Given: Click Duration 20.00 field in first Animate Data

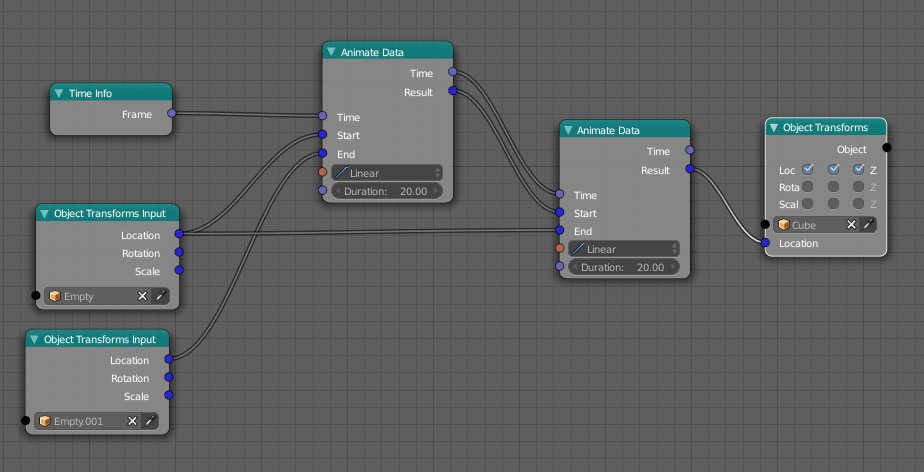Looking at the screenshot, I should tap(387, 192).
